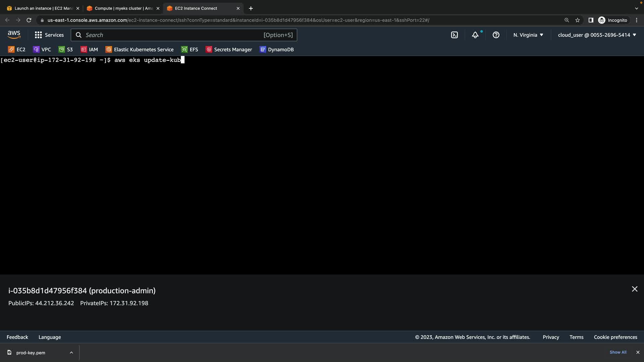
Task: Go to AWS console home logo
Action: (14, 35)
